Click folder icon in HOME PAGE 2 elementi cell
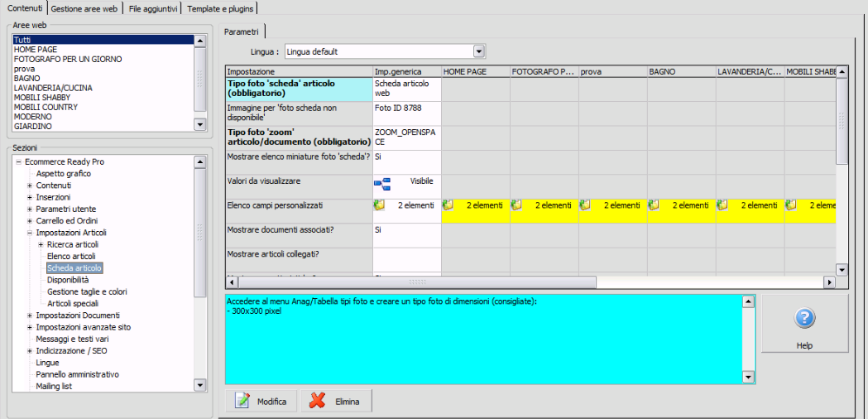The width and height of the screenshot is (868, 419). click(x=448, y=205)
